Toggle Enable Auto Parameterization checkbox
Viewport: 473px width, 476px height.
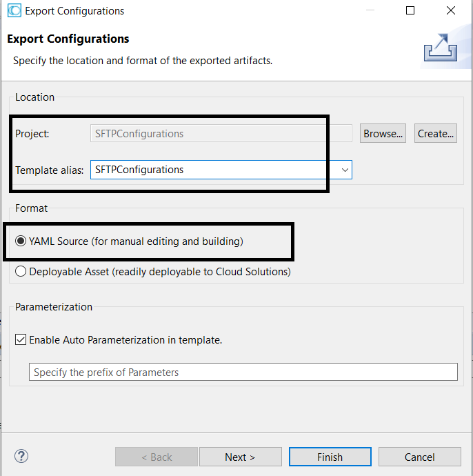[21, 340]
